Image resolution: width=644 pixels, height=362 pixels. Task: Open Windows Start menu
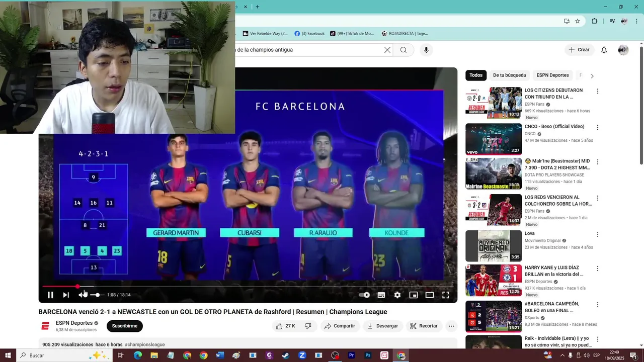click(x=8, y=355)
